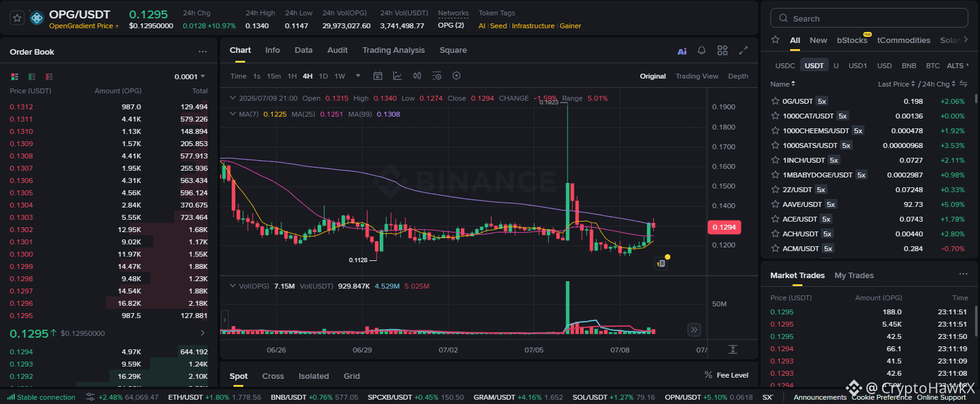Viewport: 980px width, 404px height.
Task: Open Trading Analysis tab
Action: coord(393,50)
